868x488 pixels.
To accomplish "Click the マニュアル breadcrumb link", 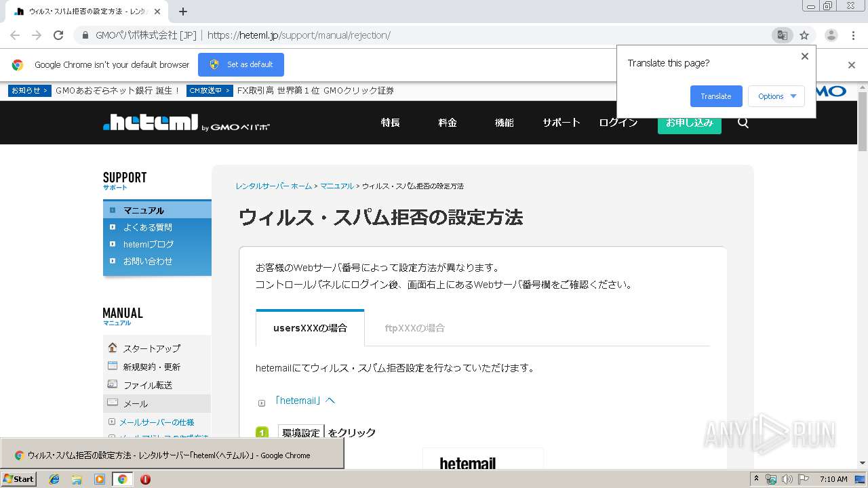I will 337,186.
